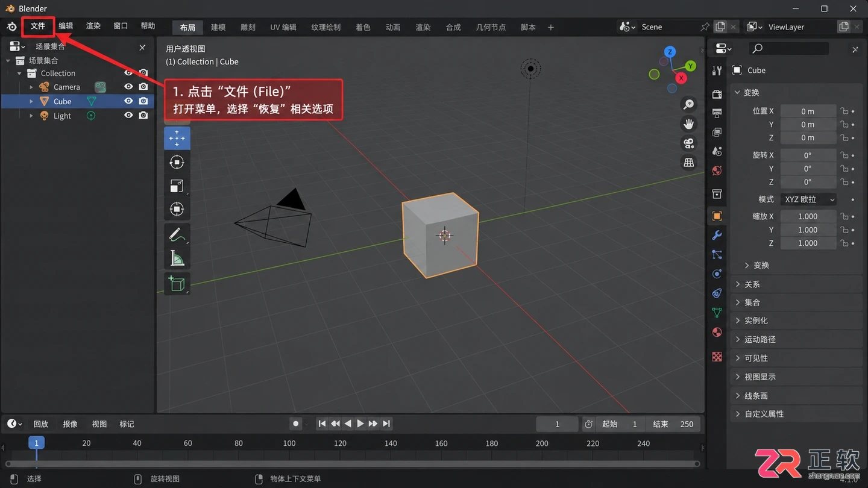Select the Transform tool in viewport toolbar
The height and width of the screenshot is (488, 868).
click(177, 209)
